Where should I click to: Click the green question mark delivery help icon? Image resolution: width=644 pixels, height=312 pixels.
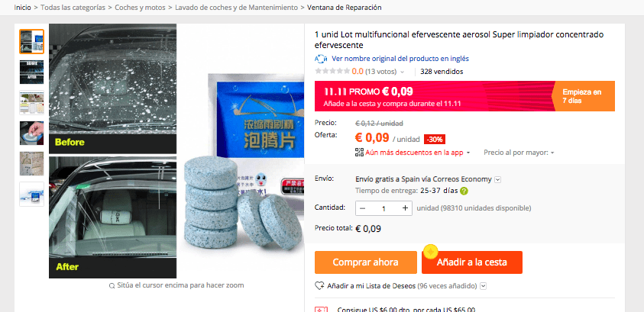464,191
